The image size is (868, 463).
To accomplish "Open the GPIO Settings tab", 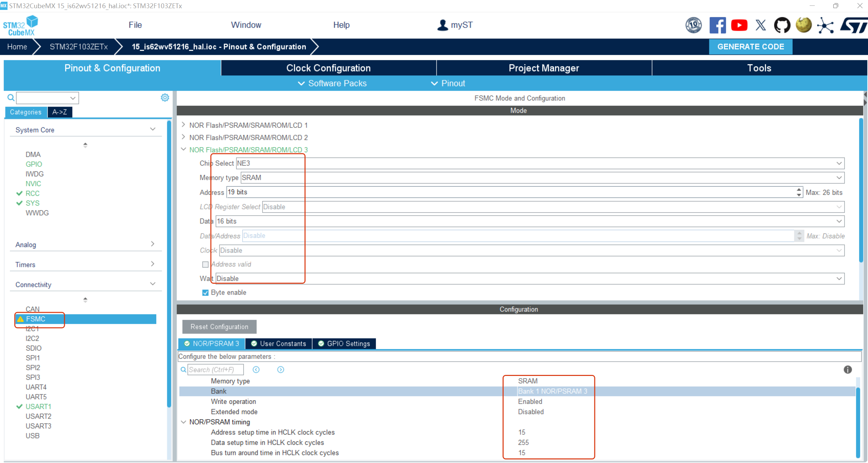I will click(344, 343).
